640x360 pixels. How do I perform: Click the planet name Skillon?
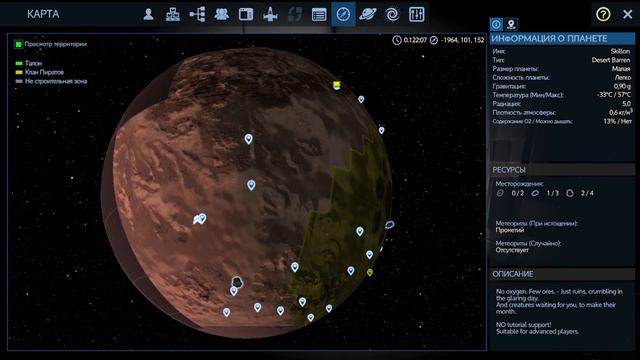[620, 51]
